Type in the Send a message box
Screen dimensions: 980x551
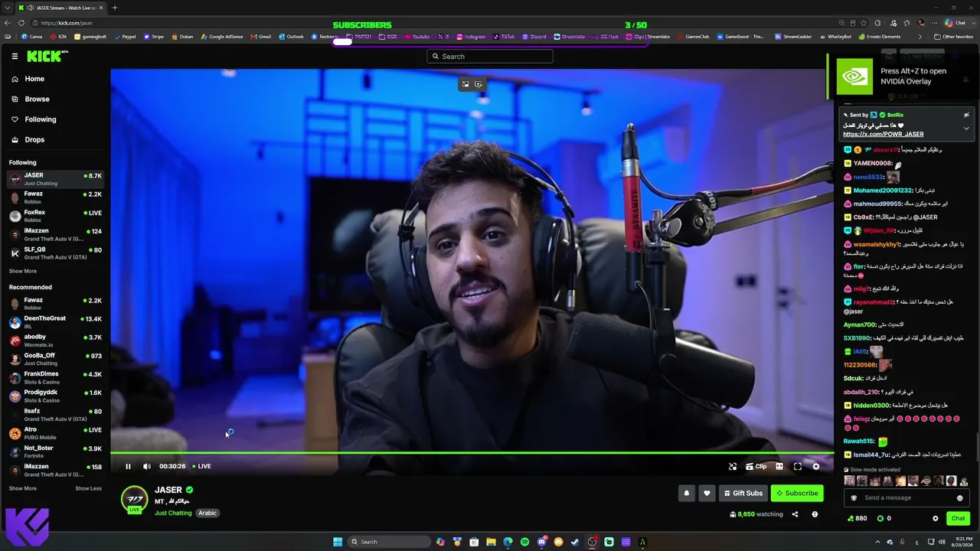pos(906,498)
